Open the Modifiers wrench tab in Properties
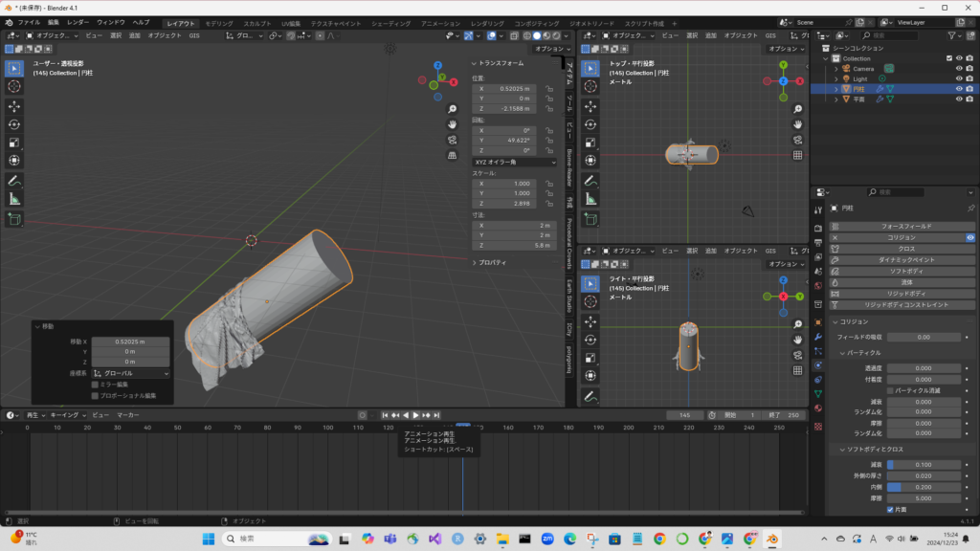This screenshot has width=980, height=551. pyautogui.click(x=818, y=337)
